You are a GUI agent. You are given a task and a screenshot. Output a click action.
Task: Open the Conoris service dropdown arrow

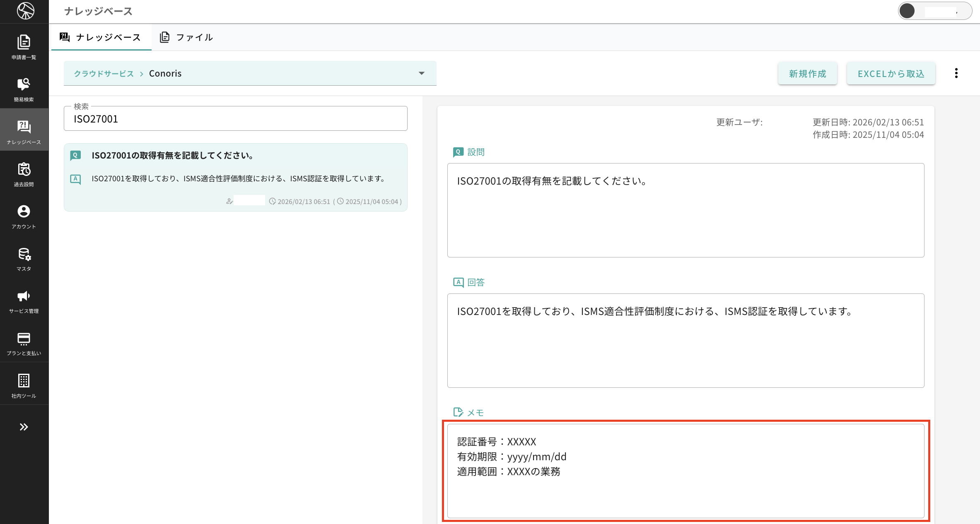click(x=422, y=73)
